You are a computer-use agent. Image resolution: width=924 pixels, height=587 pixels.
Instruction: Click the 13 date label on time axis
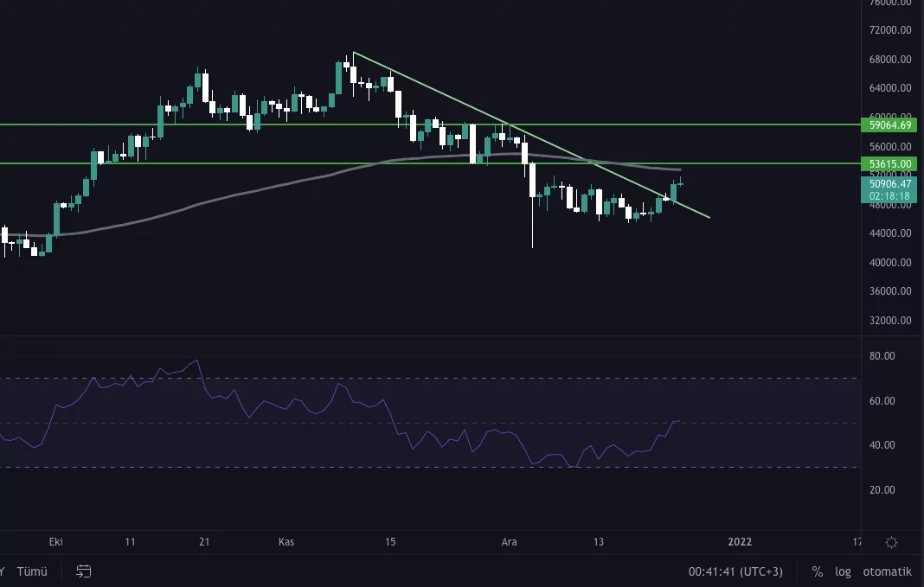[x=598, y=542]
